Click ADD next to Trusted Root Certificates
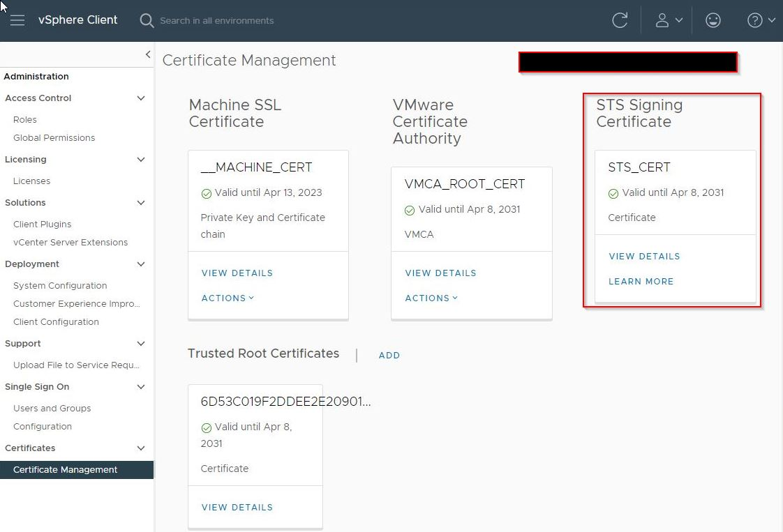The width and height of the screenshot is (783, 532). tap(389, 356)
